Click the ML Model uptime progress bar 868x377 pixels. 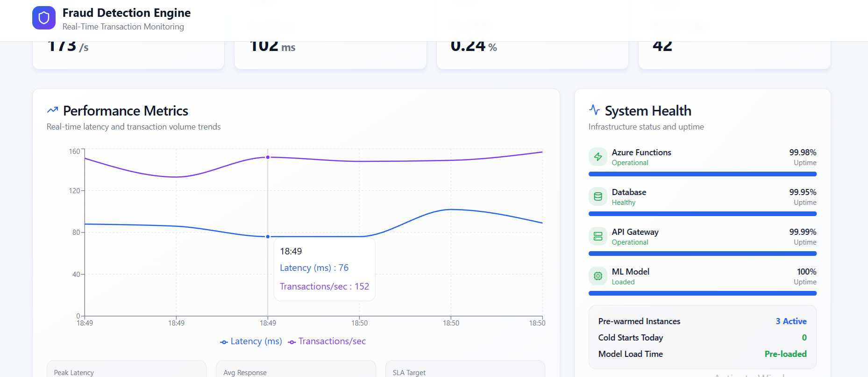[x=702, y=293]
